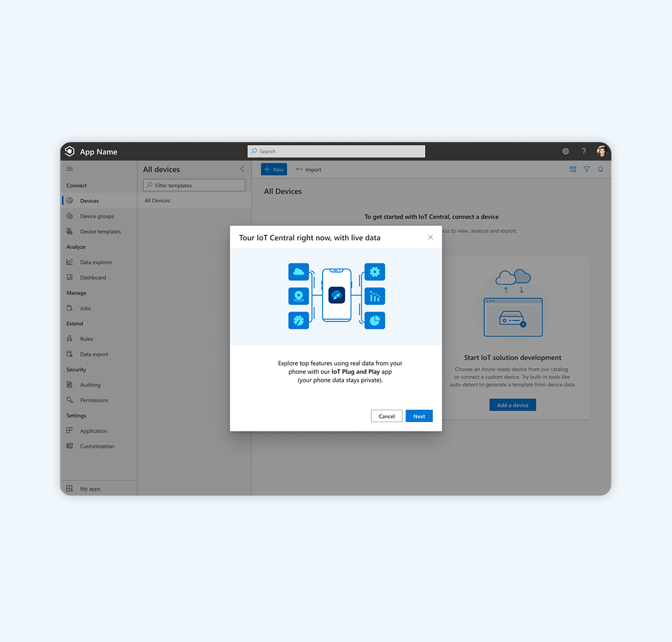Click the magnifier in header search bar
672x642 pixels.
point(254,152)
